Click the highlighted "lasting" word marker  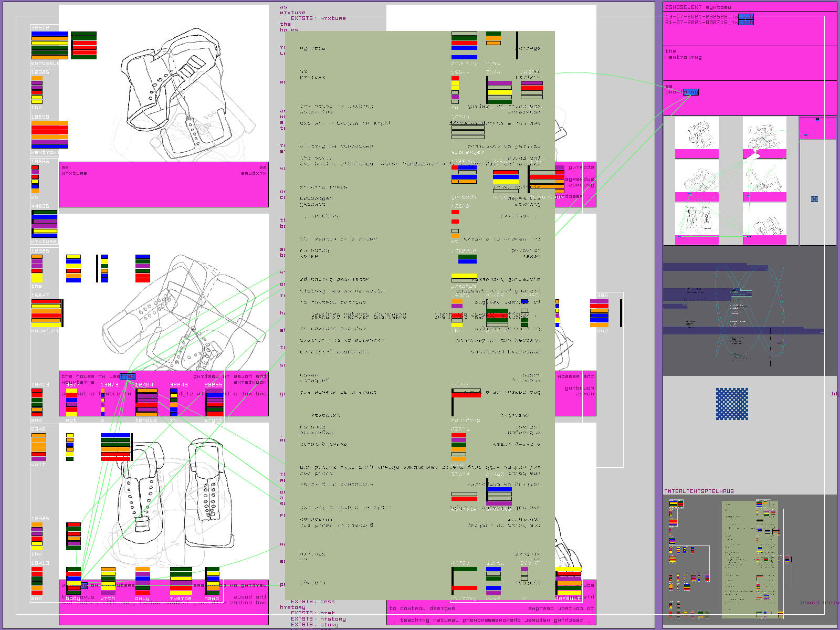tap(128, 376)
